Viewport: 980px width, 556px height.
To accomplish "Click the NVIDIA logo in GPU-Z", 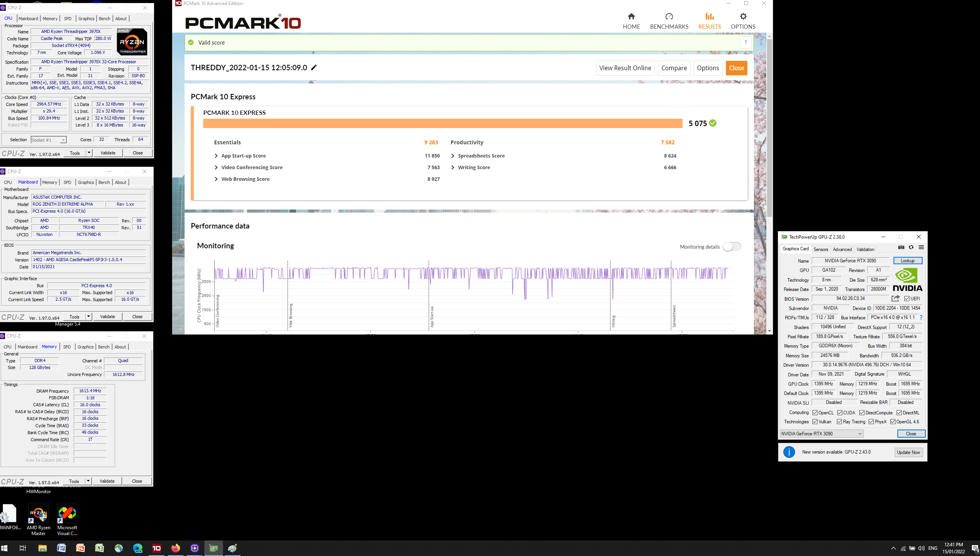I will point(907,280).
